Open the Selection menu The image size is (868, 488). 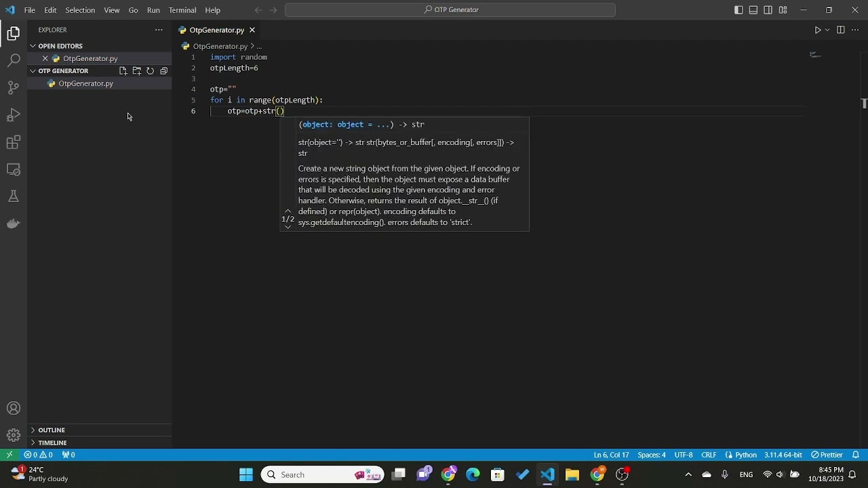pos(80,10)
